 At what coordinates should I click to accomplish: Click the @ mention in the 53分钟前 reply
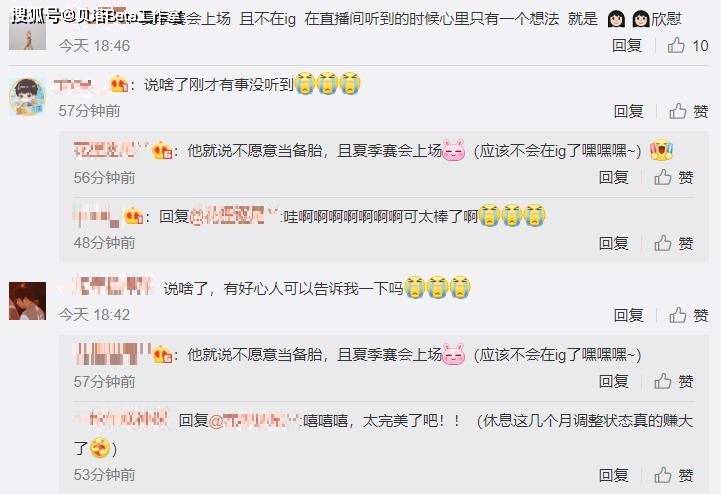(254, 420)
